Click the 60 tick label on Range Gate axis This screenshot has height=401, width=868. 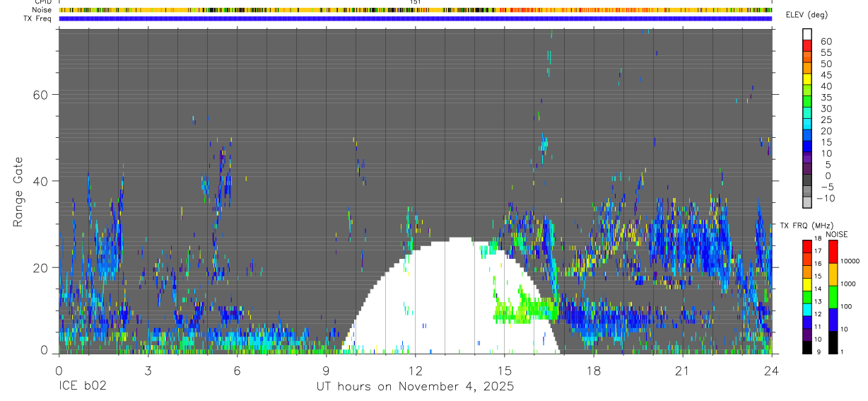coord(40,95)
